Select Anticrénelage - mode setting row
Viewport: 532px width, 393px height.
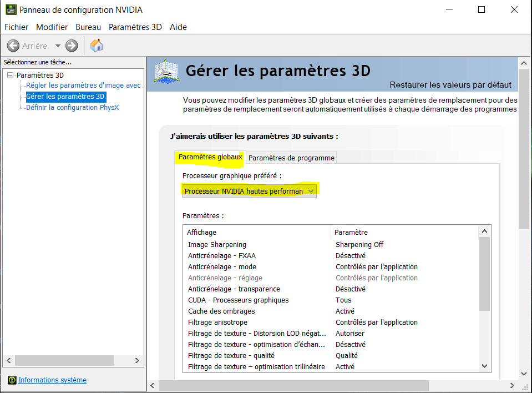[x=332, y=267]
